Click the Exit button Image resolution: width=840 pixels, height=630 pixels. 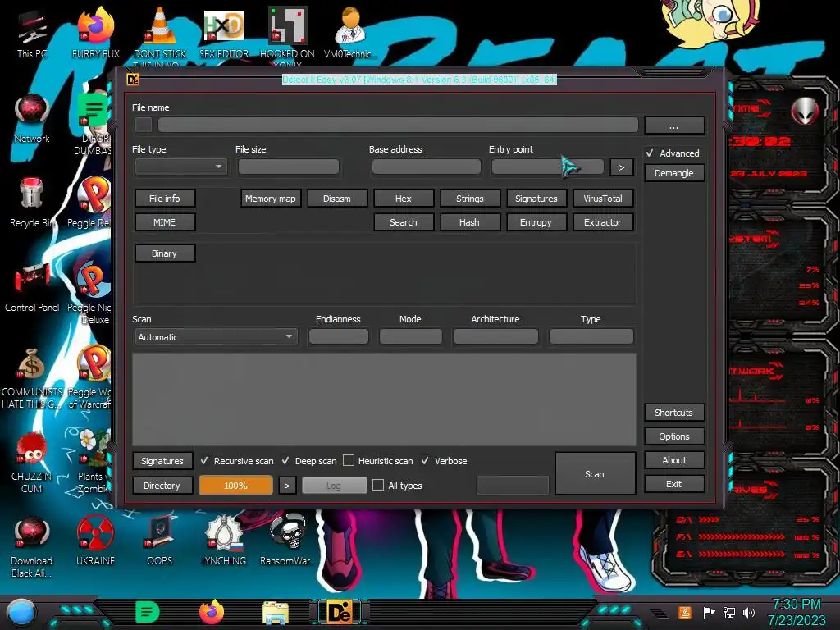click(674, 484)
